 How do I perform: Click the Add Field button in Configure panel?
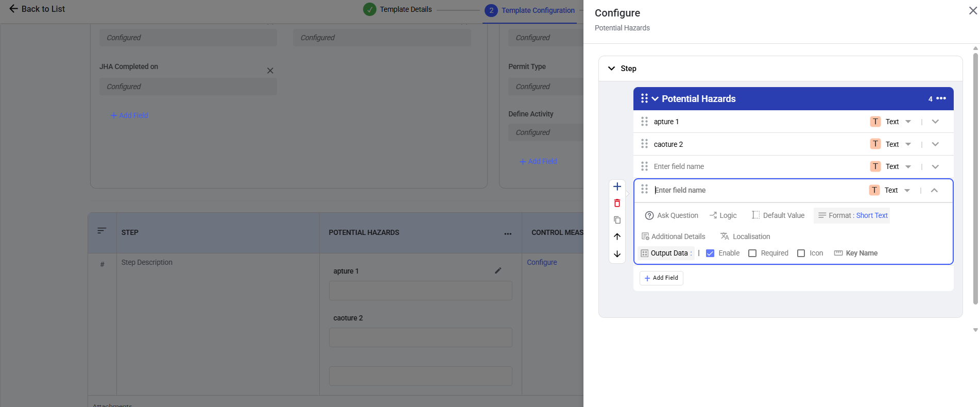[661, 278]
